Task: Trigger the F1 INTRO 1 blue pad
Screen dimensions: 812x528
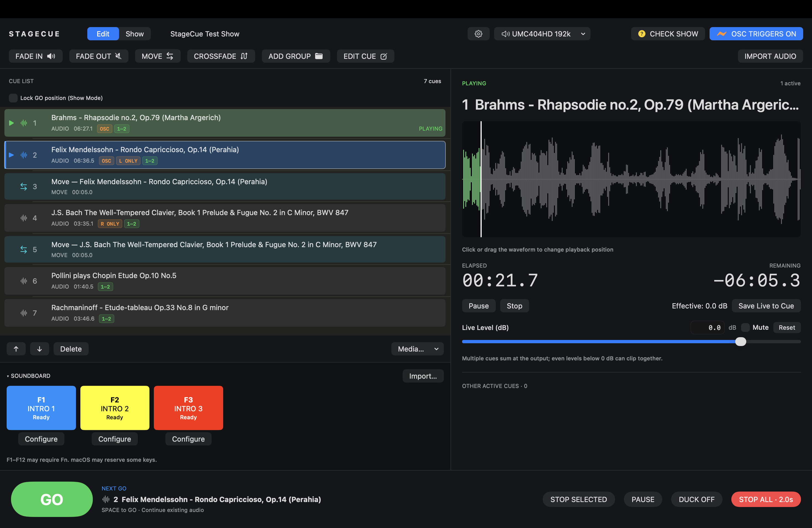Action: point(41,408)
